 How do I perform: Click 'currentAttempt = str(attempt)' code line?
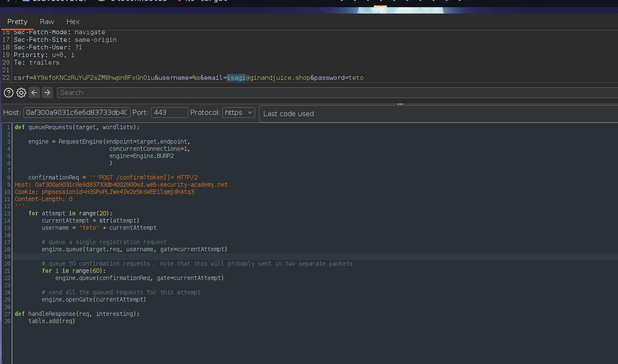tap(90, 220)
